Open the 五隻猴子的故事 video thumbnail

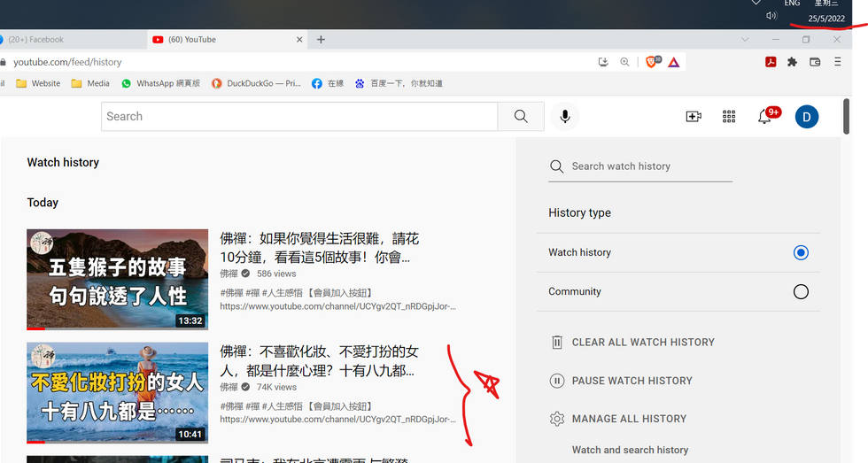point(117,280)
